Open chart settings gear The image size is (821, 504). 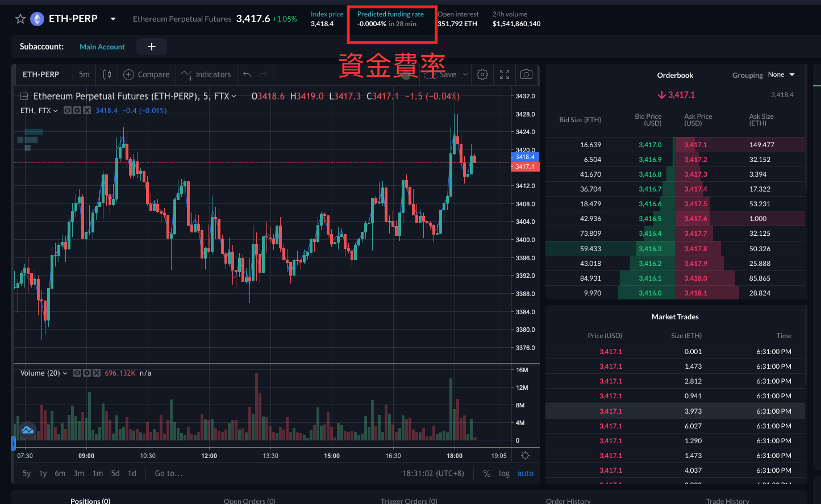482,74
